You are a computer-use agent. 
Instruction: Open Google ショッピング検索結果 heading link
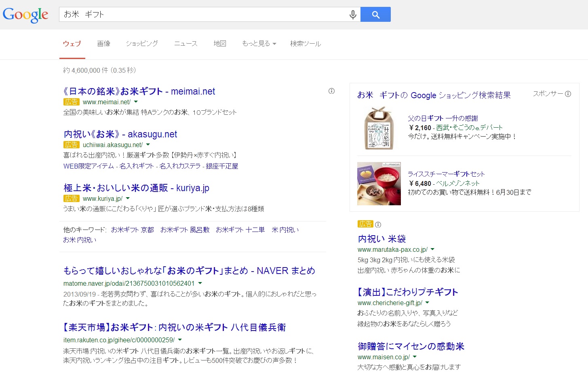434,95
